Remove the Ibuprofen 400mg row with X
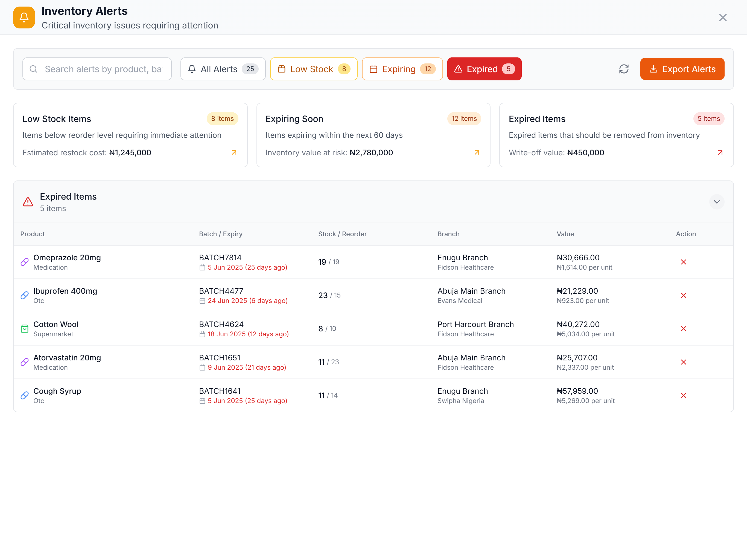This screenshot has width=747, height=560. coord(683,296)
